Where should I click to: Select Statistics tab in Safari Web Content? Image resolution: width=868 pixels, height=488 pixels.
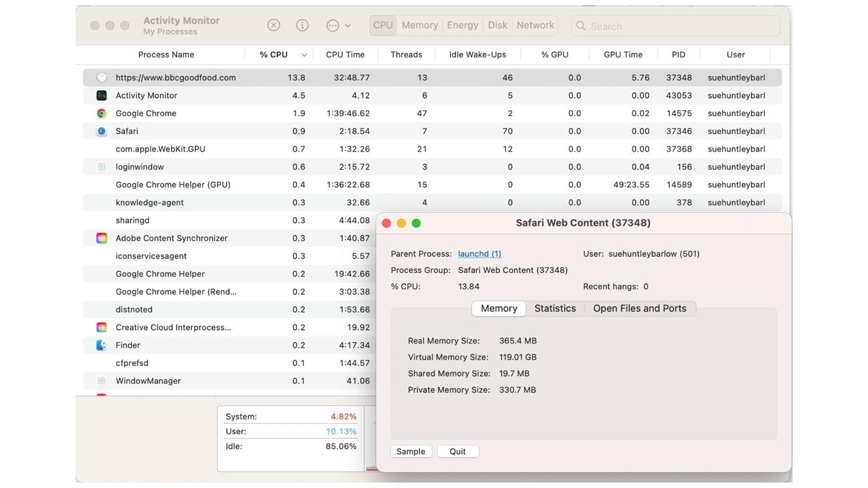pos(555,308)
